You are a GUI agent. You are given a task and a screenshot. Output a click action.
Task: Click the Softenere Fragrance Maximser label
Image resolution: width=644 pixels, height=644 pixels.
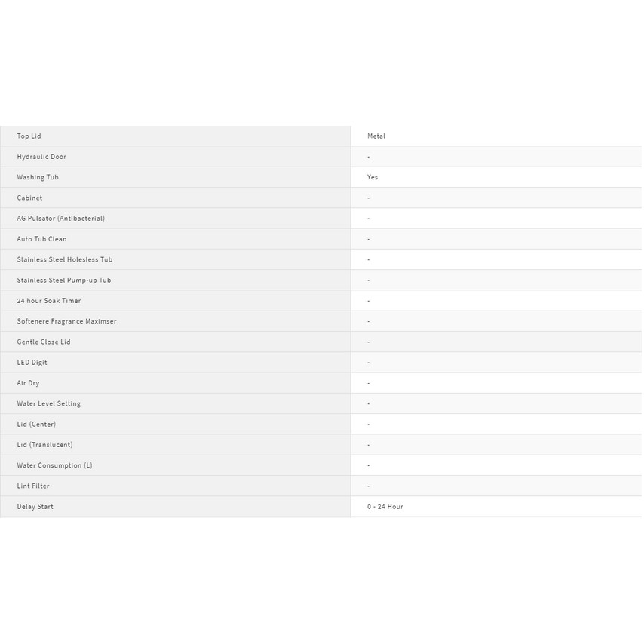pos(66,321)
